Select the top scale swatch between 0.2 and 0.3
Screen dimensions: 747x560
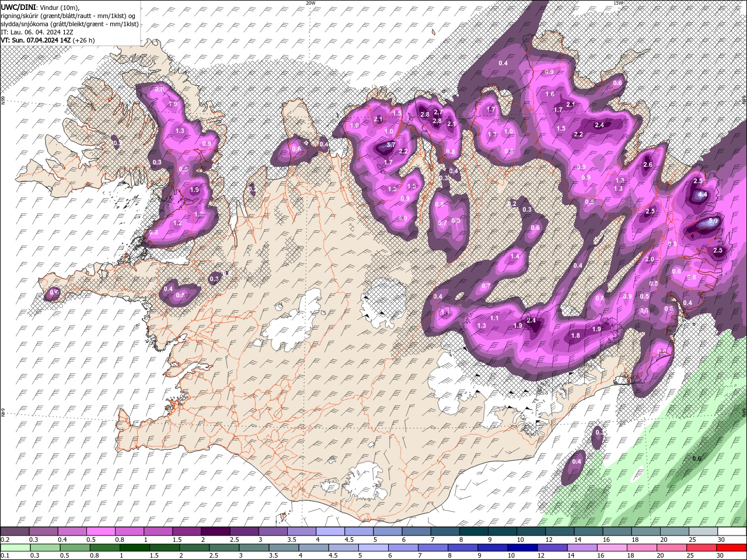coord(15,531)
